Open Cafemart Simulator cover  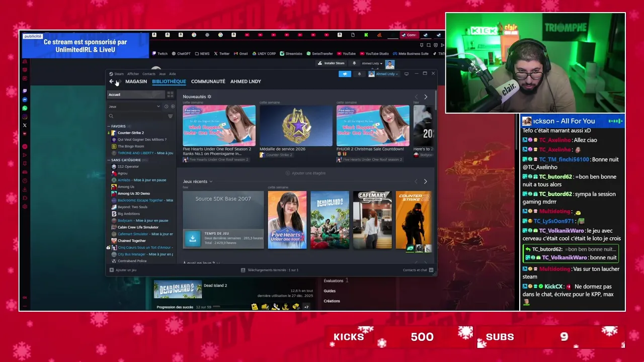372,220
